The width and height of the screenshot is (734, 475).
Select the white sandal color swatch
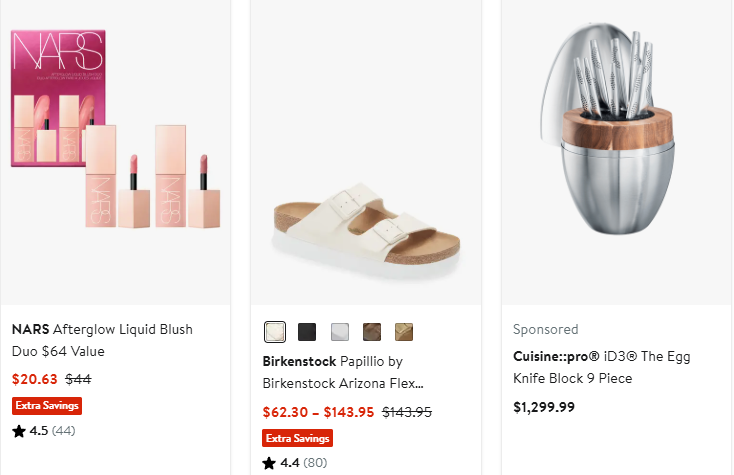point(275,331)
